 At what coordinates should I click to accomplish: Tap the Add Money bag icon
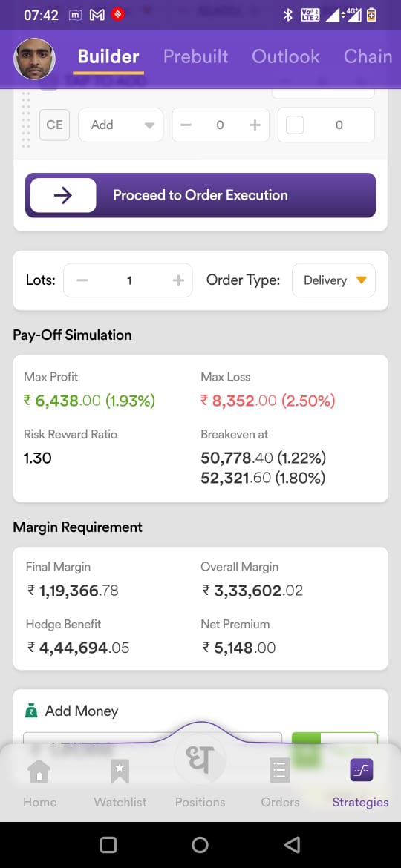[32, 710]
